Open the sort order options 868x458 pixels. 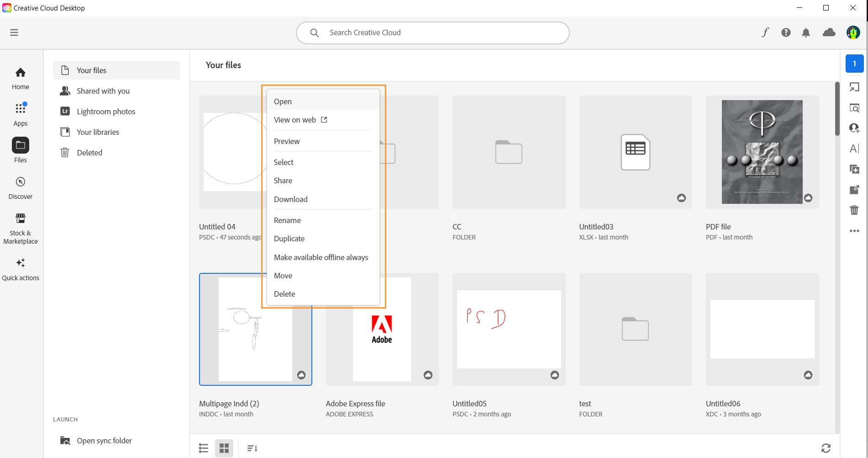click(x=252, y=448)
